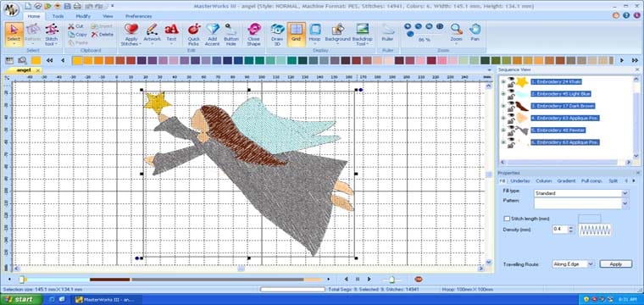Switch on Draw 3D view
The image size is (644, 305).
pyautogui.click(x=277, y=35)
